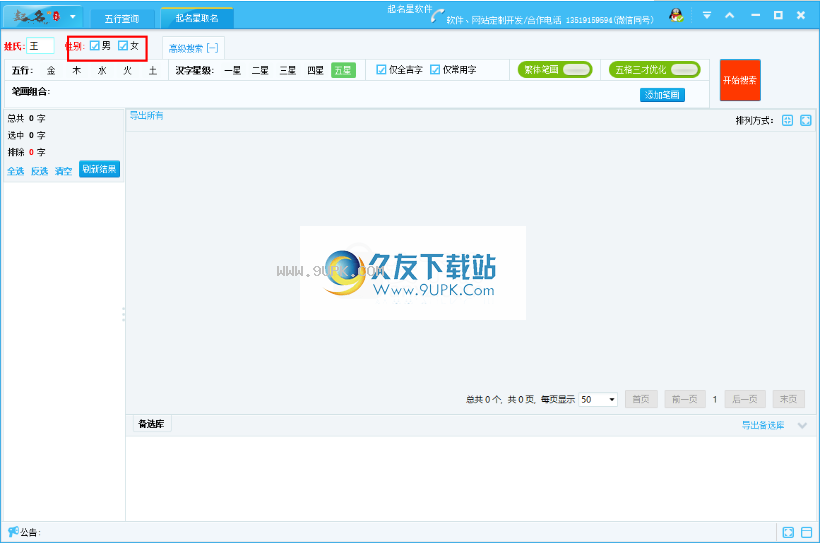826x547 pixels.
Task: Go to the 后一页 next page button
Action: pos(745,399)
